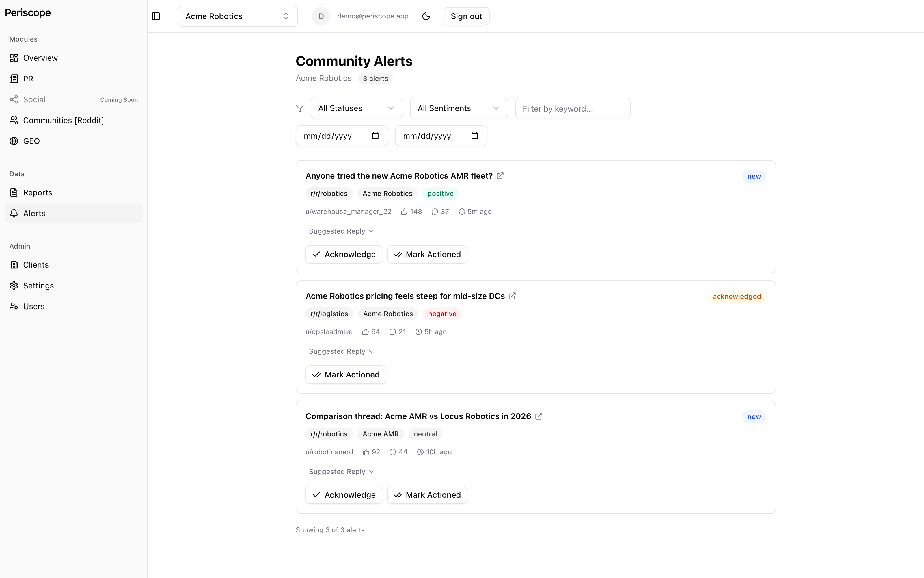This screenshot has height=578, width=924.
Task: Click the D user avatar
Action: 321,16
